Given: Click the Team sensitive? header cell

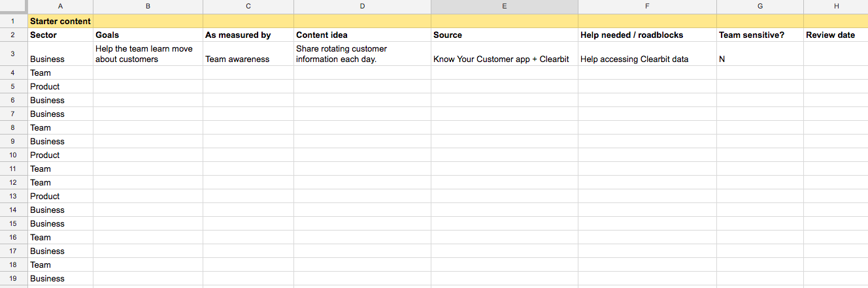Looking at the screenshot, I should click(x=759, y=35).
